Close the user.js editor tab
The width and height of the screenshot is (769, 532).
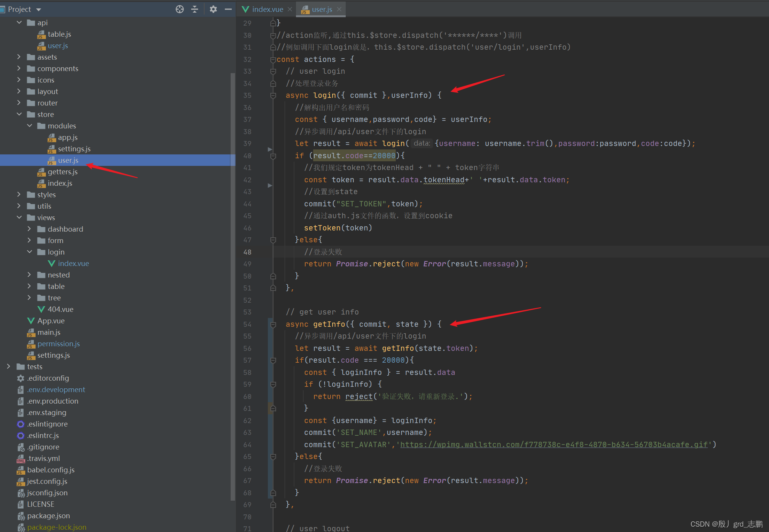(x=339, y=9)
